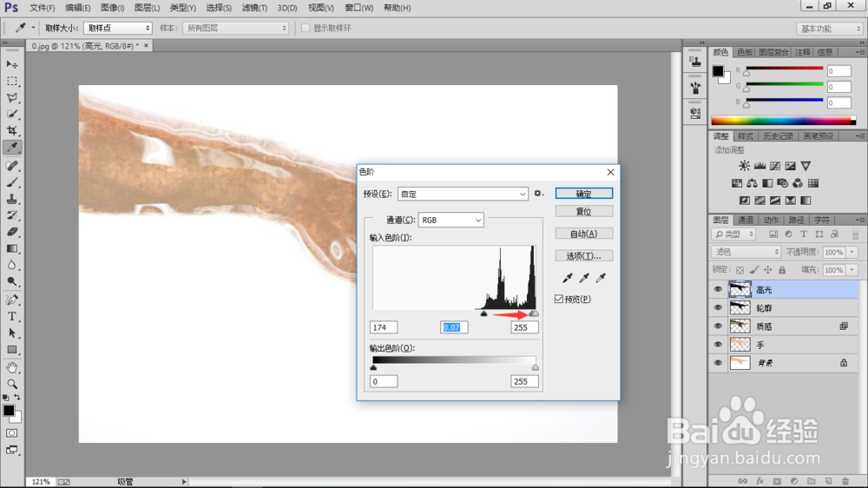The width and height of the screenshot is (868, 488).
Task: Hide the 轮廓 layer
Action: 718,307
